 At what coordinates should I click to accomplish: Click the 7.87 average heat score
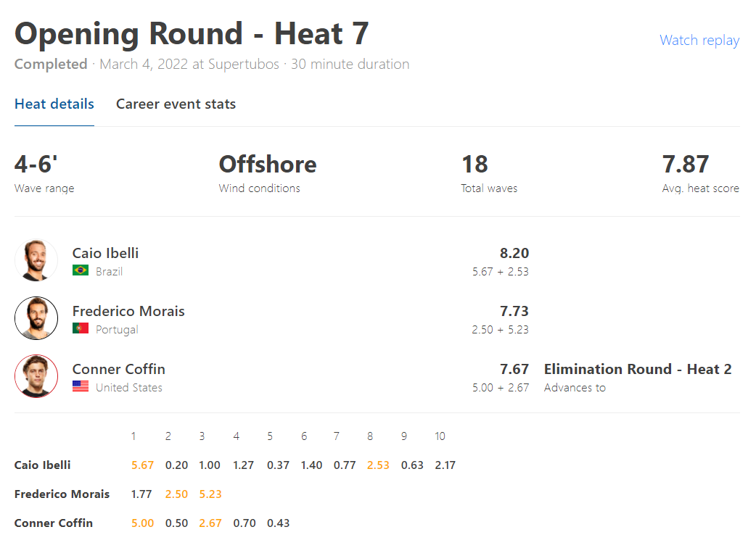pos(685,165)
